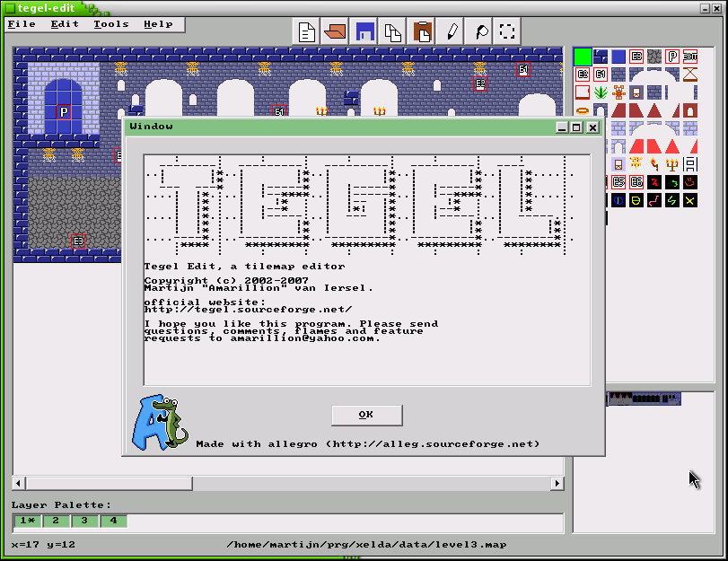The height and width of the screenshot is (561, 728).
Task: Pick the solid blue tile in palette
Action: click(618, 57)
